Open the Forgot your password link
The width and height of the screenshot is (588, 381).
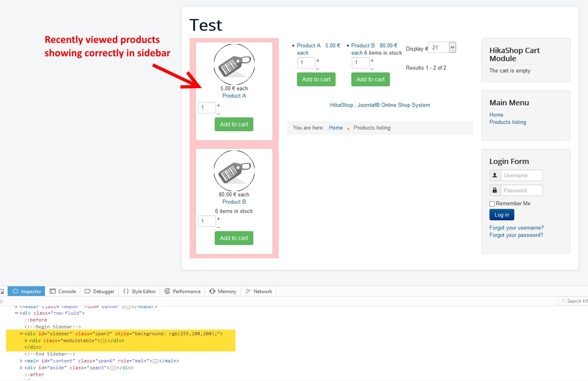pos(516,235)
